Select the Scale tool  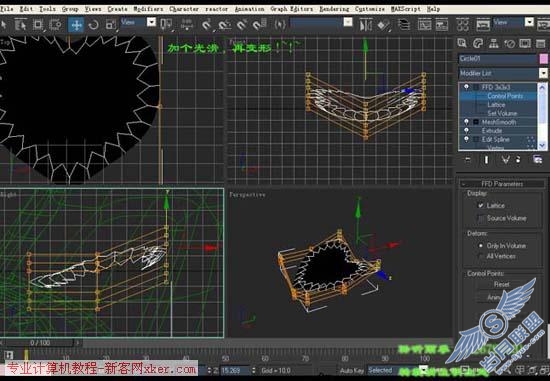(111, 25)
